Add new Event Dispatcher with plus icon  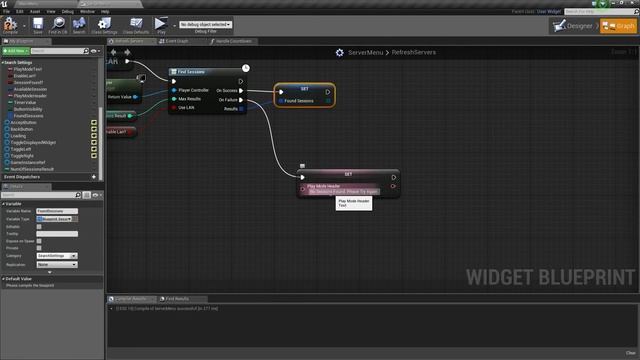[94, 177]
